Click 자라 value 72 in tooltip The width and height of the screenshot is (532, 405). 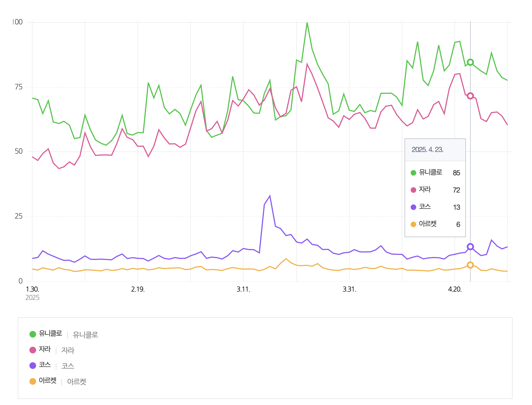(456, 190)
